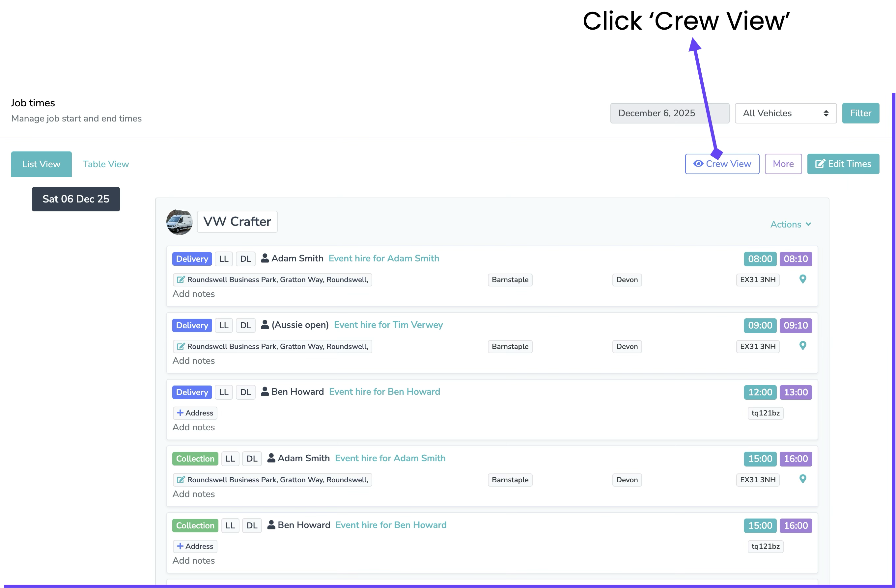This screenshot has height=588, width=896.
Task: Click Devon county on Adam Smith collection
Action: click(x=627, y=480)
